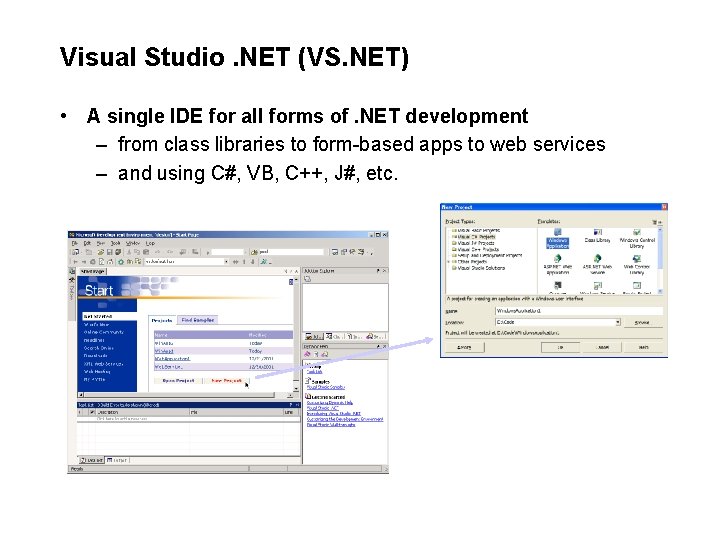Screen dimensions: 720x540
Task: Click Open Project button on Start page
Action: click(x=178, y=381)
